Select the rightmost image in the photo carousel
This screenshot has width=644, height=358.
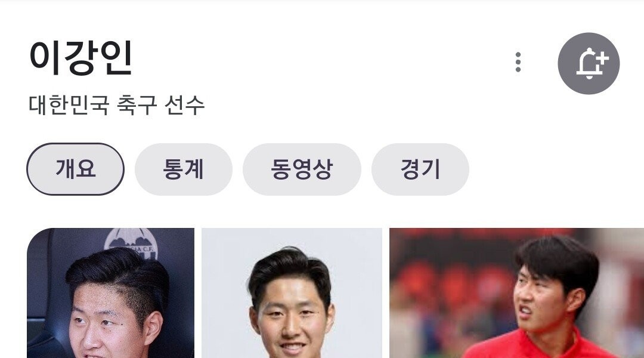[516, 293]
